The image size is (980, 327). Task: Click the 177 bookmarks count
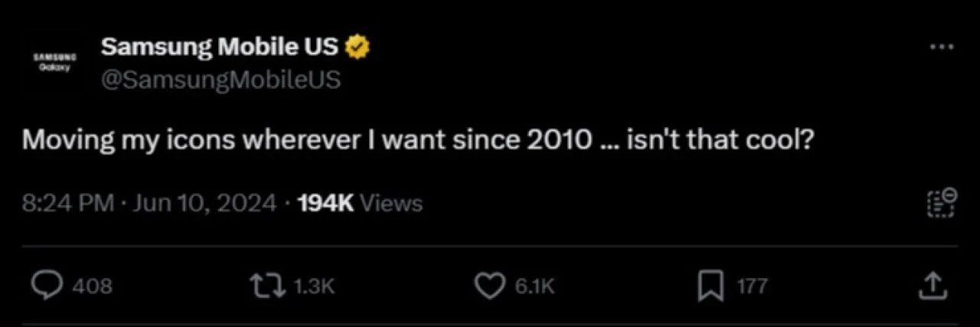point(752,286)
